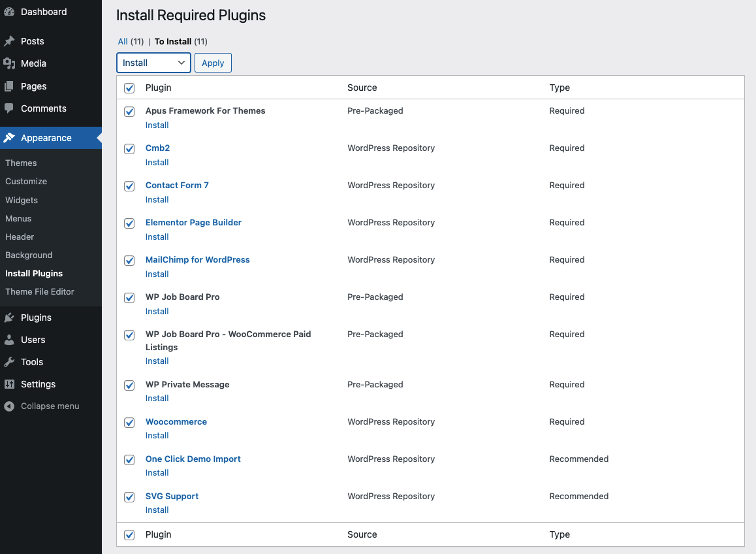The width and height of the screenshot is (756, 554).
Task: Click the Tools wrench icon
Action: click(x=9, y=362)
